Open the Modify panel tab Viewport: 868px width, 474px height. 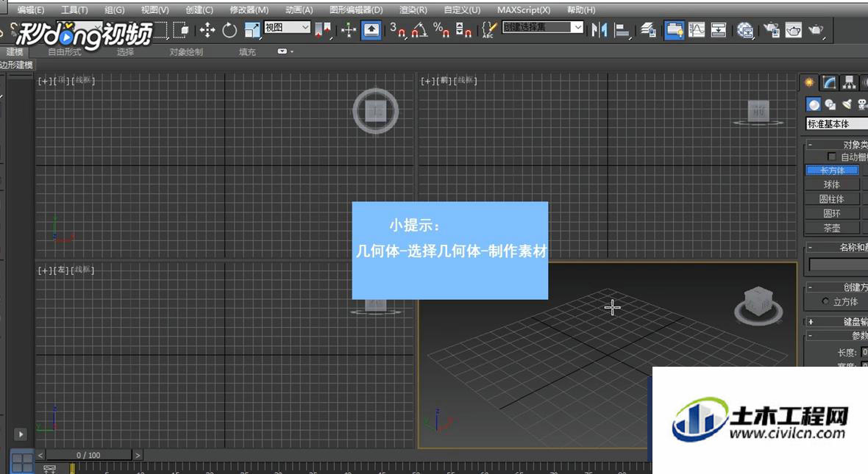point(829,82)
